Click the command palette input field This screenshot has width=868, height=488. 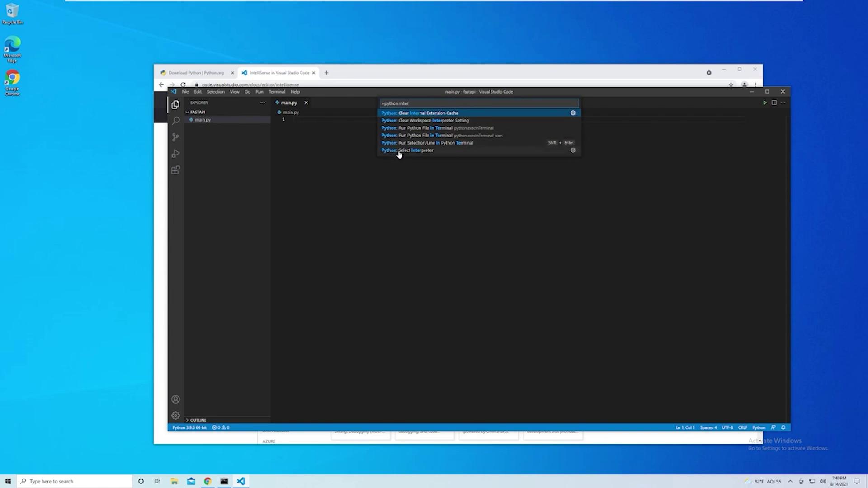click(478, 103)
